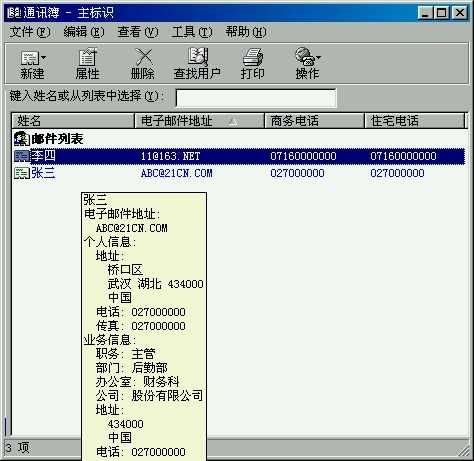Click the contact card icon beside 张三

click(x=22, y=173)
